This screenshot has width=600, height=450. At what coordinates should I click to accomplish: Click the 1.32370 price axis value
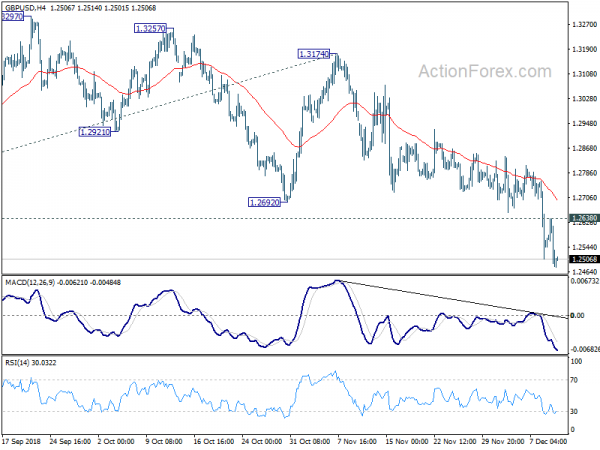[x=581, y=24]
